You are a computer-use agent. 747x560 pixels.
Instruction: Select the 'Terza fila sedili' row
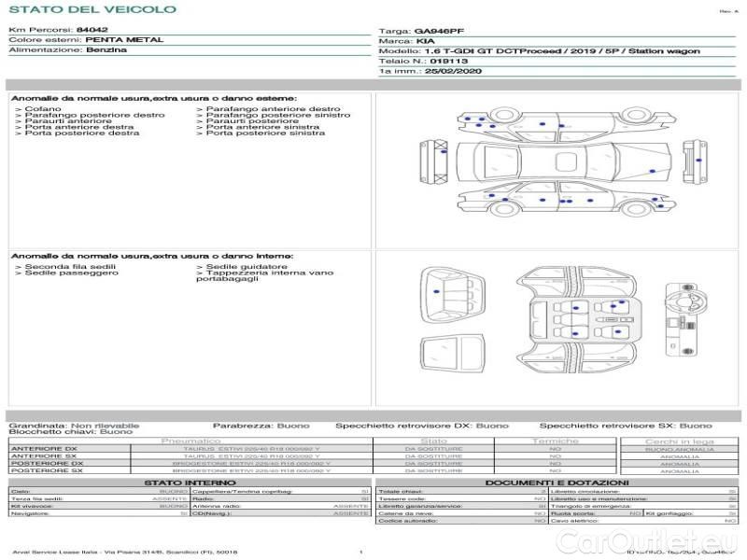click(99, 499)
